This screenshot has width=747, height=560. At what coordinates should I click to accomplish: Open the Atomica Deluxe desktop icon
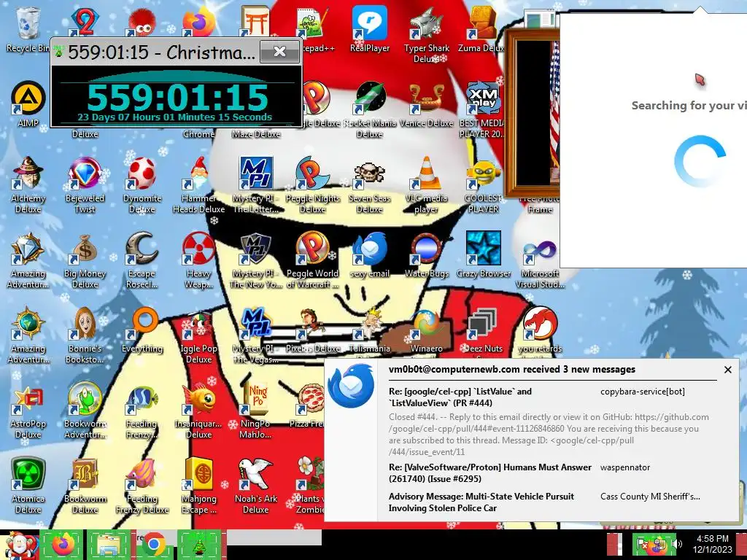point(28,485)
